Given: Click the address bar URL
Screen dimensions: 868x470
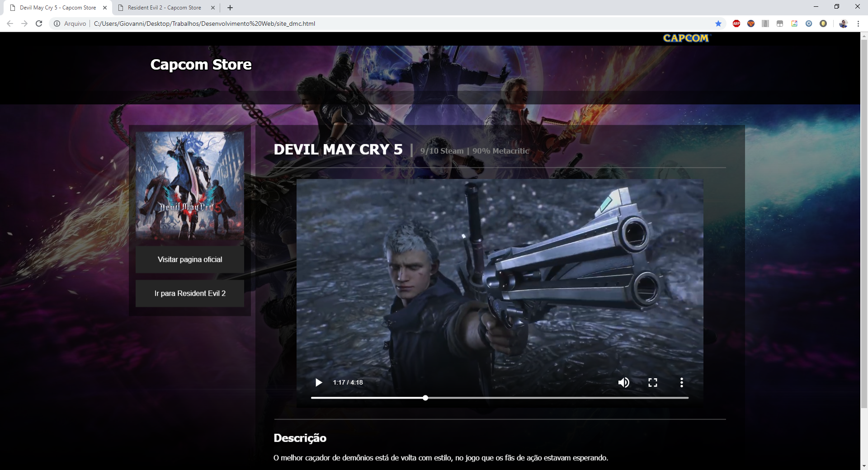Looking at the screenshot, I should 204,23.
